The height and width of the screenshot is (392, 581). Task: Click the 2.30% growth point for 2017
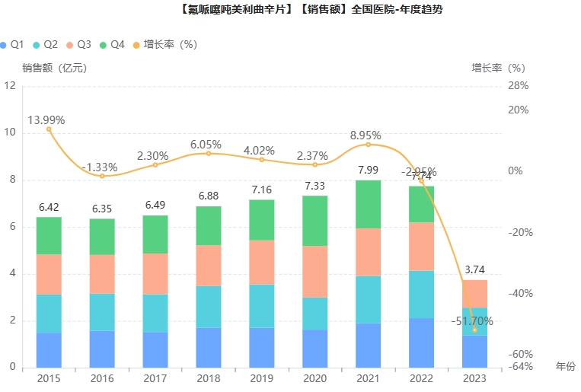click(x=155, y=165)
